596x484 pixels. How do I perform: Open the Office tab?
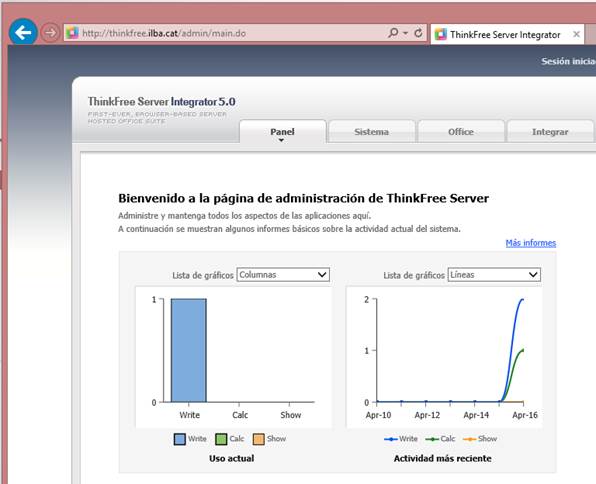tap(461, 132)
